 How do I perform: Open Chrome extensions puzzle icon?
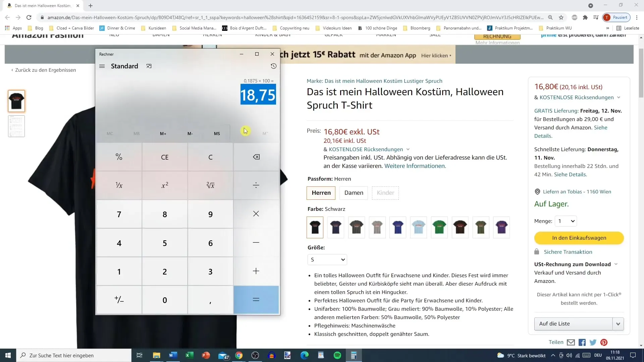585,17
